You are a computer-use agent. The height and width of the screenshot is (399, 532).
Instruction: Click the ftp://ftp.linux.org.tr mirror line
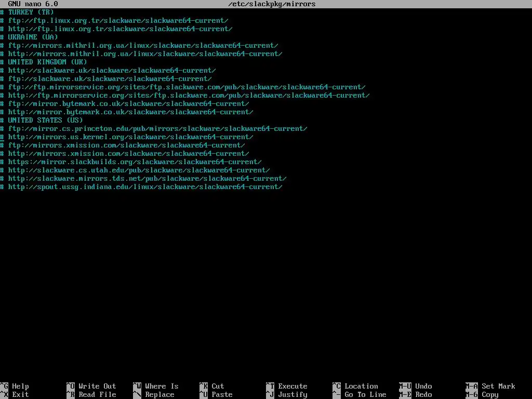(x=114, y=20)
